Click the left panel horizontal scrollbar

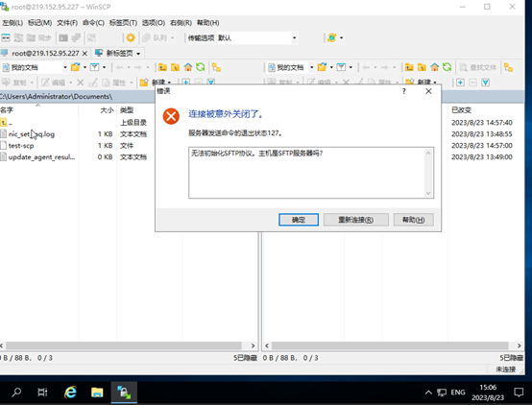point(124,345)
